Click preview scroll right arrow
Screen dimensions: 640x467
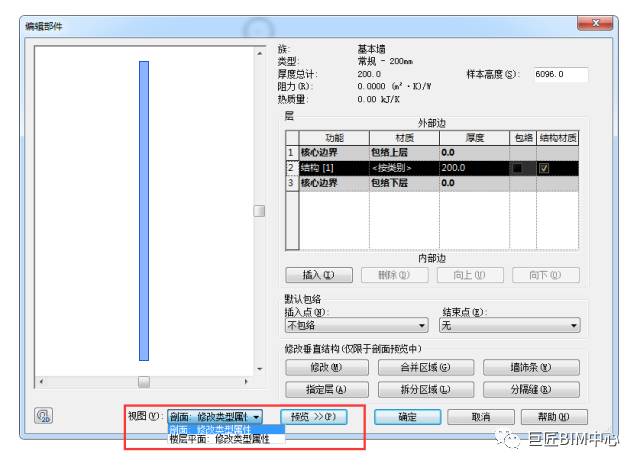246,382
